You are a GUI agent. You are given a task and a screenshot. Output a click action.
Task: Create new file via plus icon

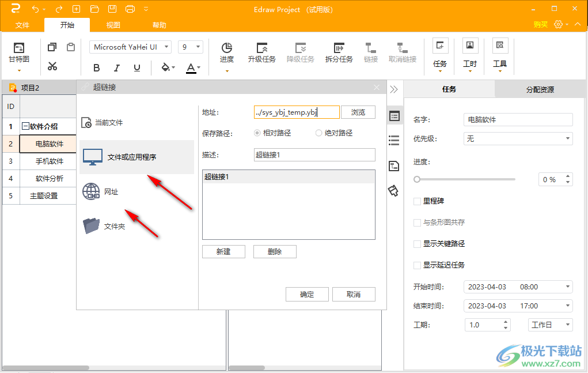pos(76,9)
